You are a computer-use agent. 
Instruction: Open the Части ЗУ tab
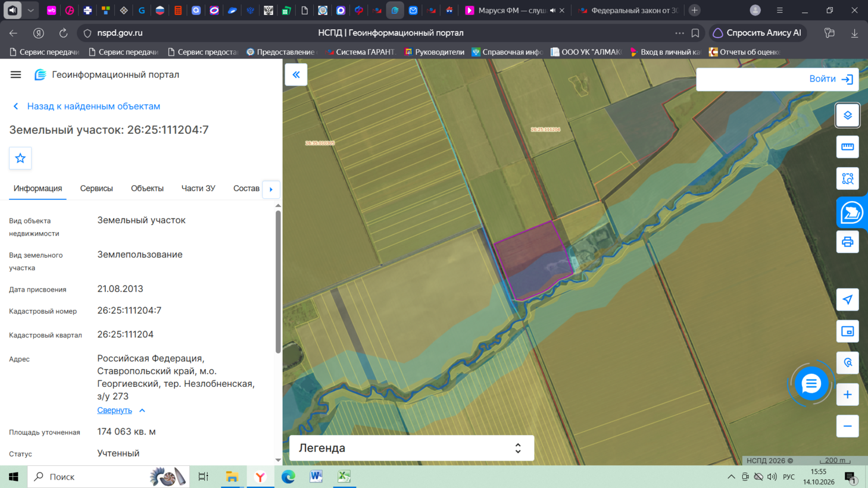(x=198, y=189)
